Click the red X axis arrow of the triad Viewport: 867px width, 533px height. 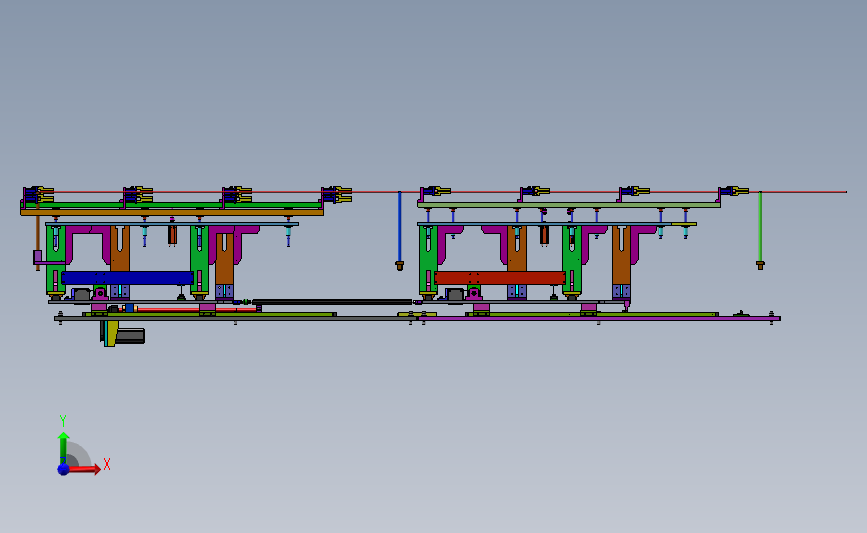click(x=83, y=469)
